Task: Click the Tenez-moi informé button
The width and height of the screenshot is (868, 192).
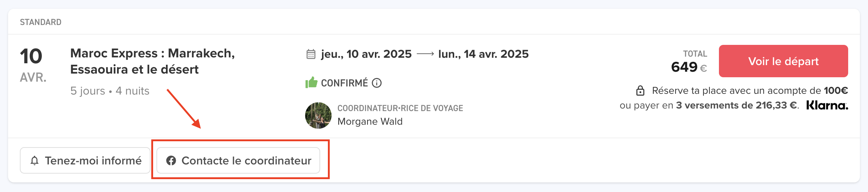Action: click(85, 160)
